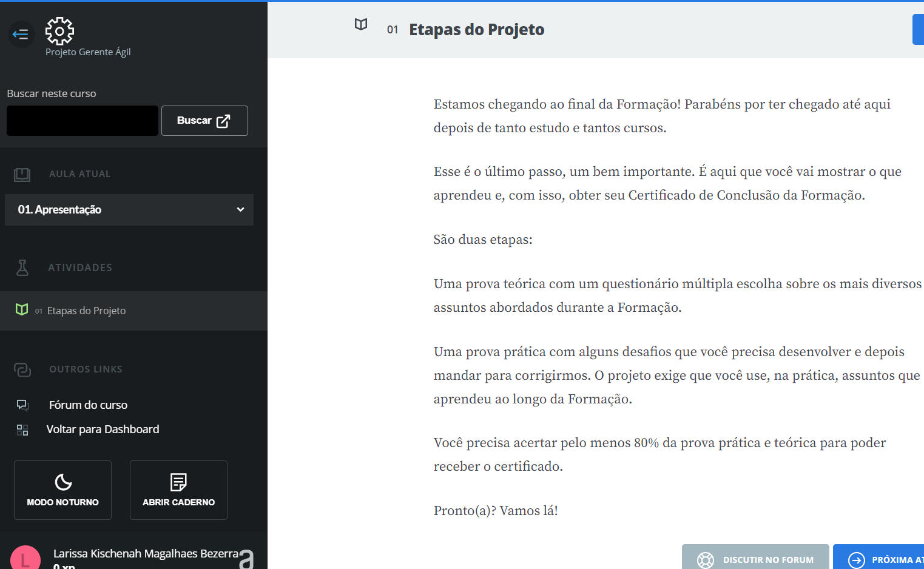This screenshot has height=569, width=924.
Task: Click the Etapas do Projeto page heading
Action: point(476,30)
